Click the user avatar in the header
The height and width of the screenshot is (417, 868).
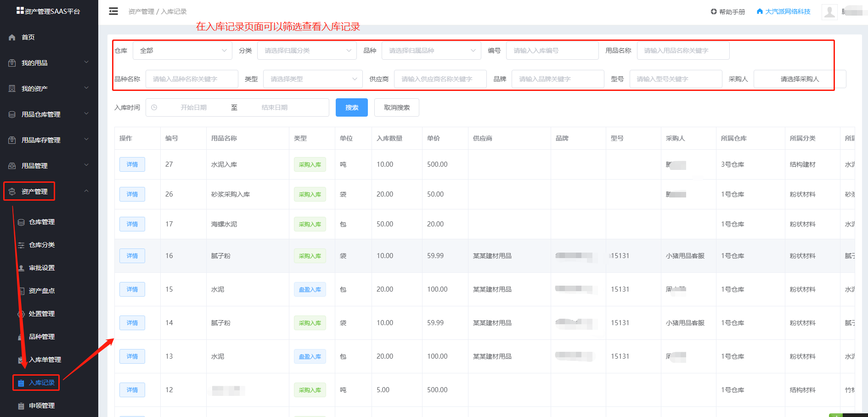click(829, 12)
